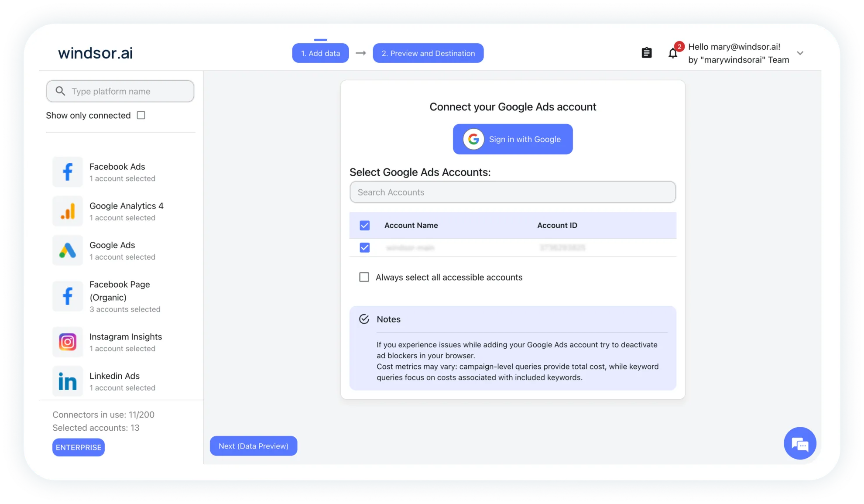
Task: Go to step 1. Add data
Action: [320, 53]
